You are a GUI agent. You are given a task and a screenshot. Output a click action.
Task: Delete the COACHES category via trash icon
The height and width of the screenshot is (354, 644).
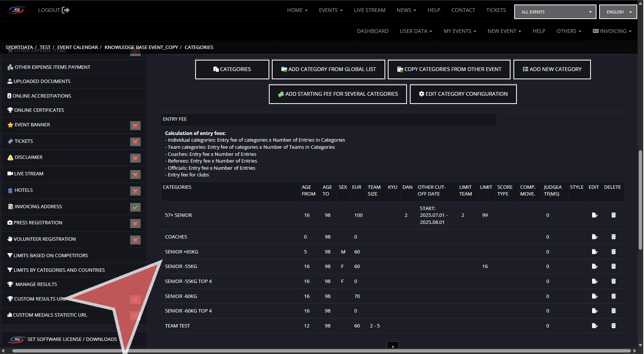[x=613, y=237]
